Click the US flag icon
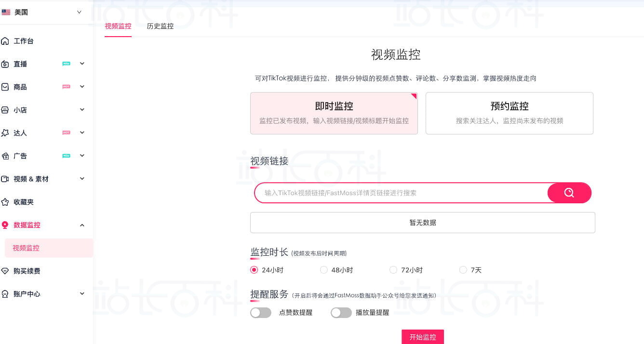This screenshot has width=644, height=344. [x=6, y=13]
